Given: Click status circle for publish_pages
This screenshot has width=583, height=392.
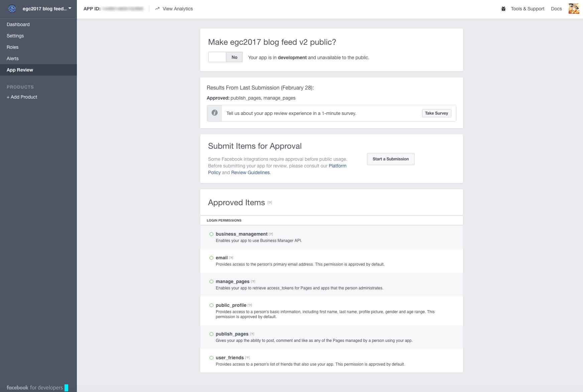Looking at the screenshot, I should point(211,334).
